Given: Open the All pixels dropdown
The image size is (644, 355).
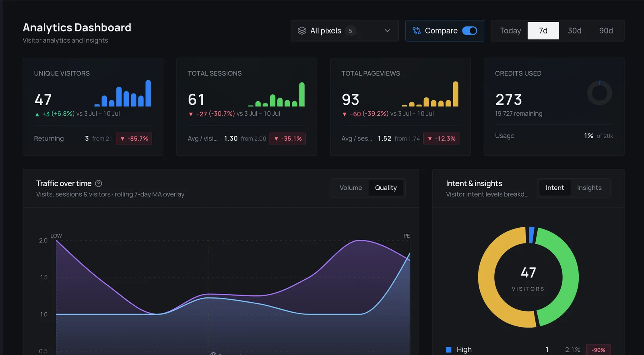Looking at the screenshot, I should [x=345, y=31].
